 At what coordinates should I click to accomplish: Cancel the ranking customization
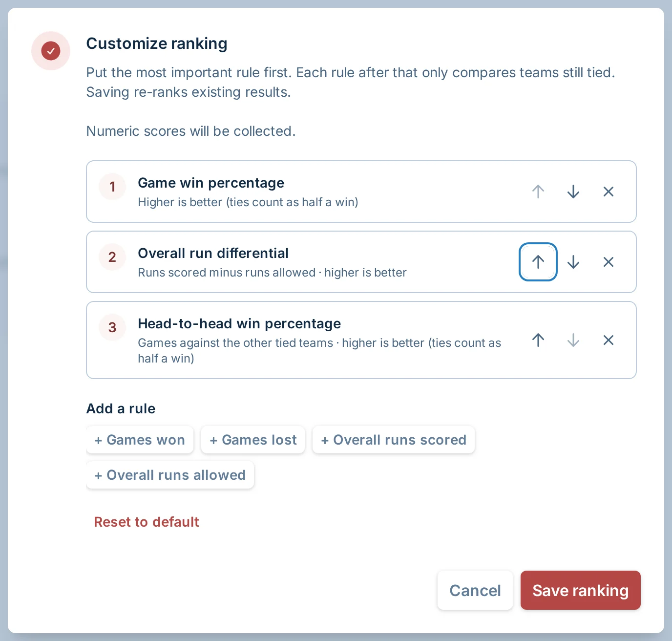475,590
